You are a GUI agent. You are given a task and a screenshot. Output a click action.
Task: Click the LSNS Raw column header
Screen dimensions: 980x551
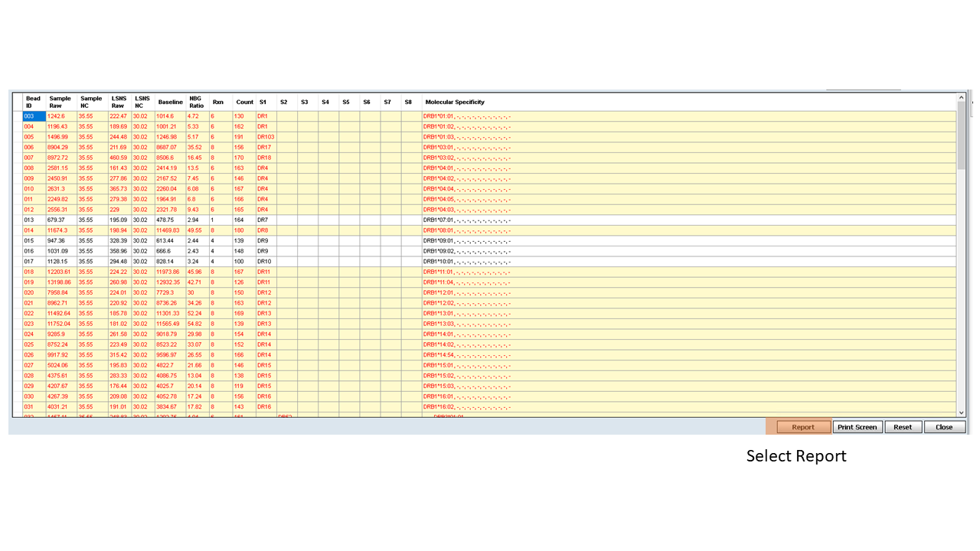119,102
